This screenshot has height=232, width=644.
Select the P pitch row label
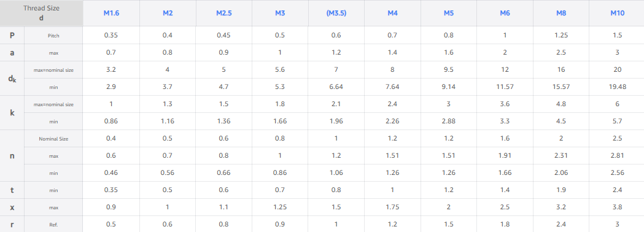pos(12,36)
